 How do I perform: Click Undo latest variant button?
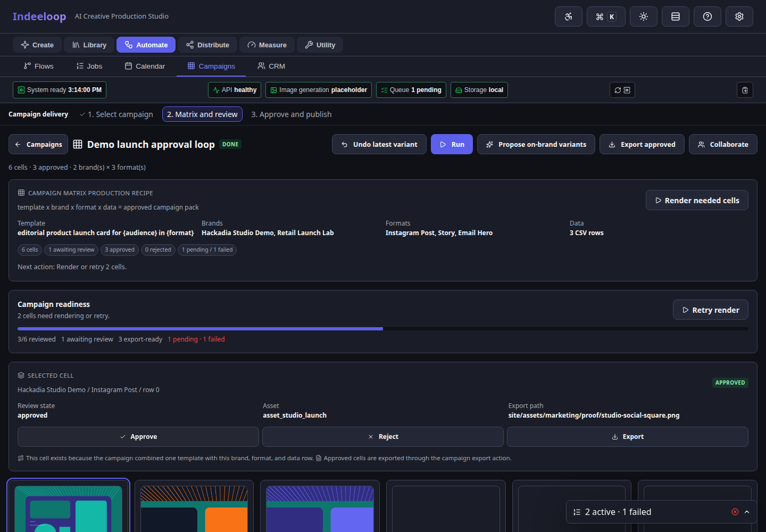(x=379, y=144)
